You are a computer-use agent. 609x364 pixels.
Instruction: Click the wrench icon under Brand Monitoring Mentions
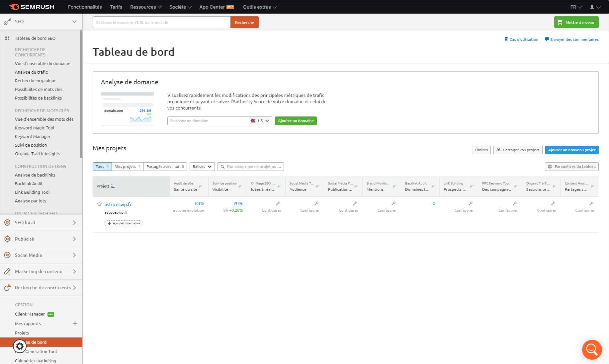pyautogui.click(x=393, y=203)
